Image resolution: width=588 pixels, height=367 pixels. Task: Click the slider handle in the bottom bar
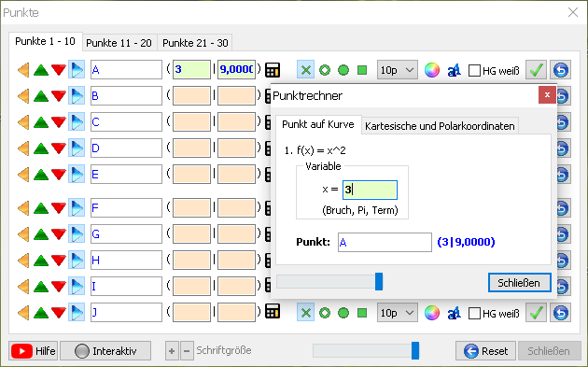[415, 350]
